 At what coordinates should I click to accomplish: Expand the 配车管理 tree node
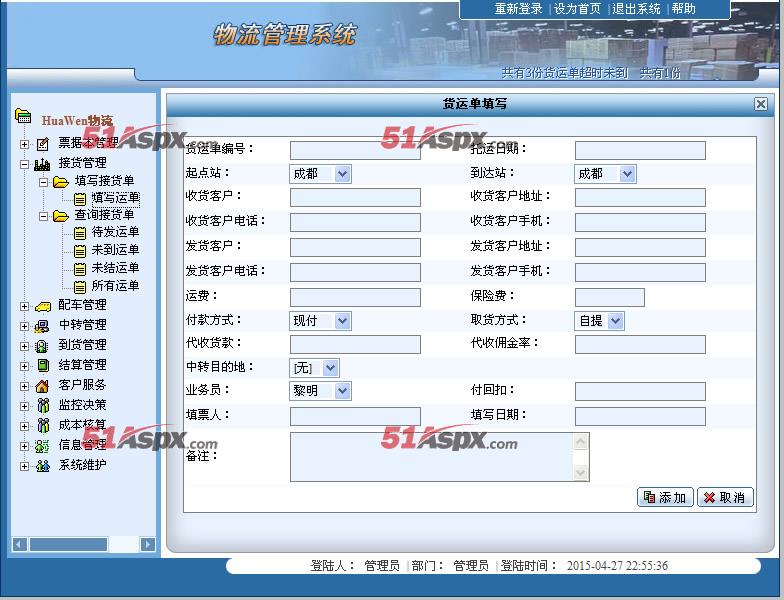click(x=24, y=306)
